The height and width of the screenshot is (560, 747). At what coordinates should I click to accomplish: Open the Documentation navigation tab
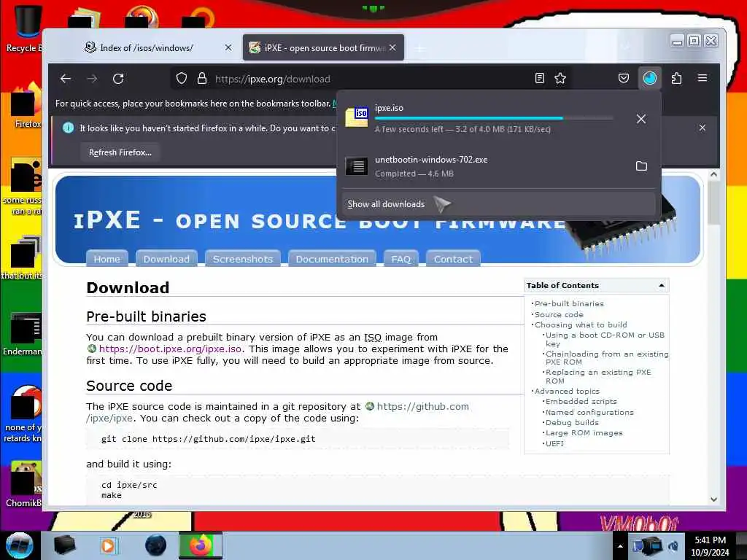coord(332,259)
